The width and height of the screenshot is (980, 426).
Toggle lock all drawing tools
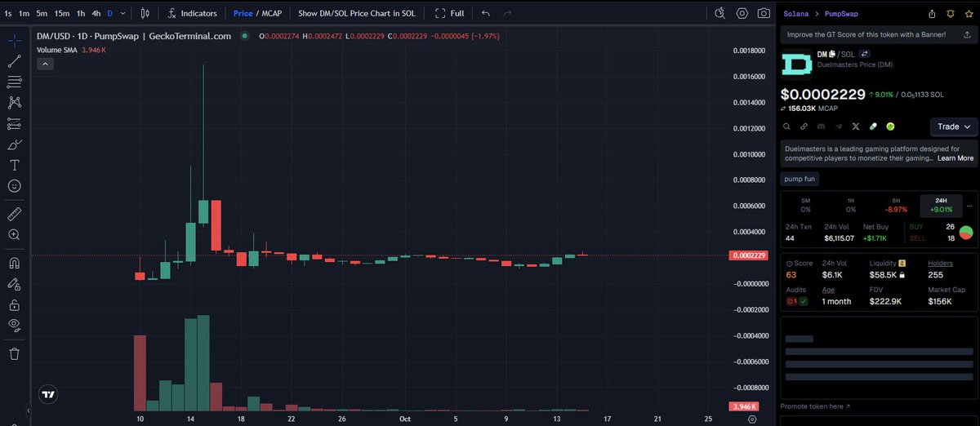click(14, 305)
